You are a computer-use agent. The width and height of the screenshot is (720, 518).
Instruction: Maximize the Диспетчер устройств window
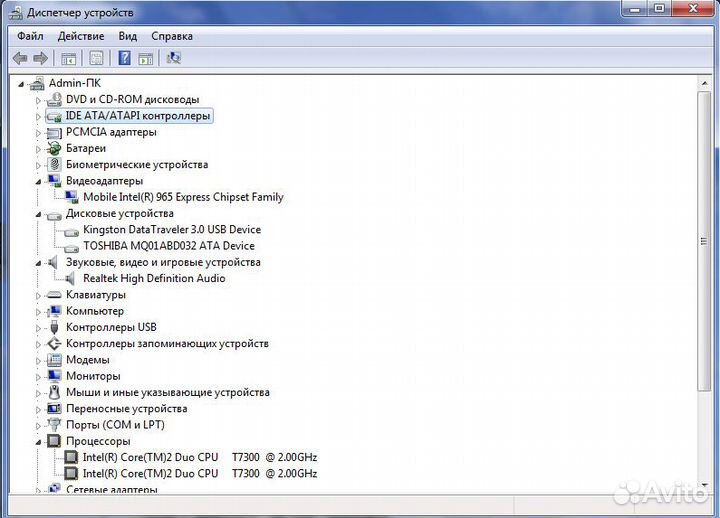[x=659, y=8]
